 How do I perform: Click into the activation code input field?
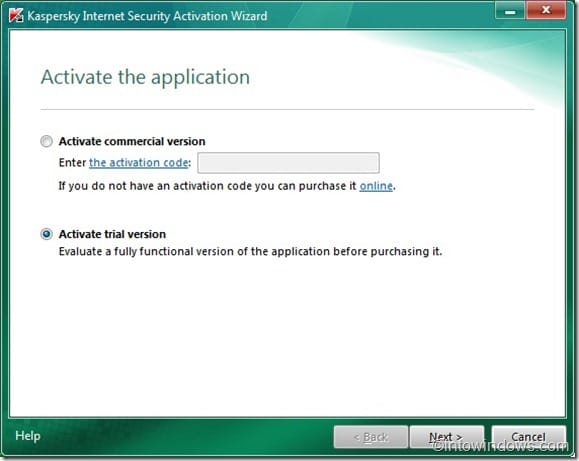pyautogui.click(x=288, y=163)
